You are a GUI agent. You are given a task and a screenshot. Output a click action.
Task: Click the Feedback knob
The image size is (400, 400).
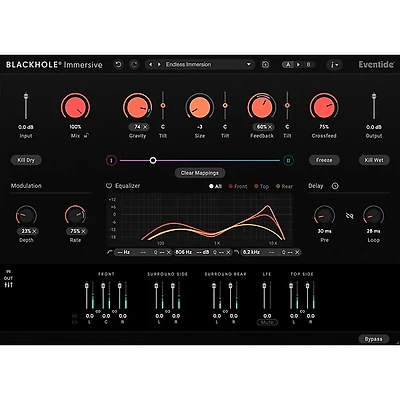click(262, 106)
